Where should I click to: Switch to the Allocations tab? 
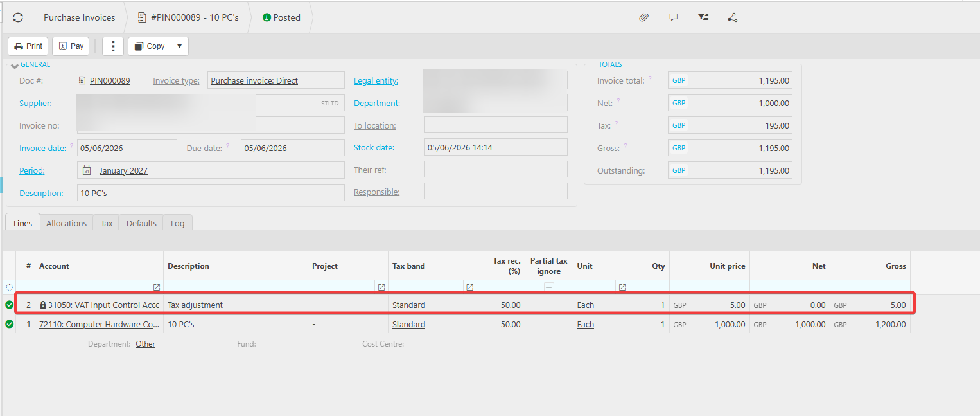[66, 223]
